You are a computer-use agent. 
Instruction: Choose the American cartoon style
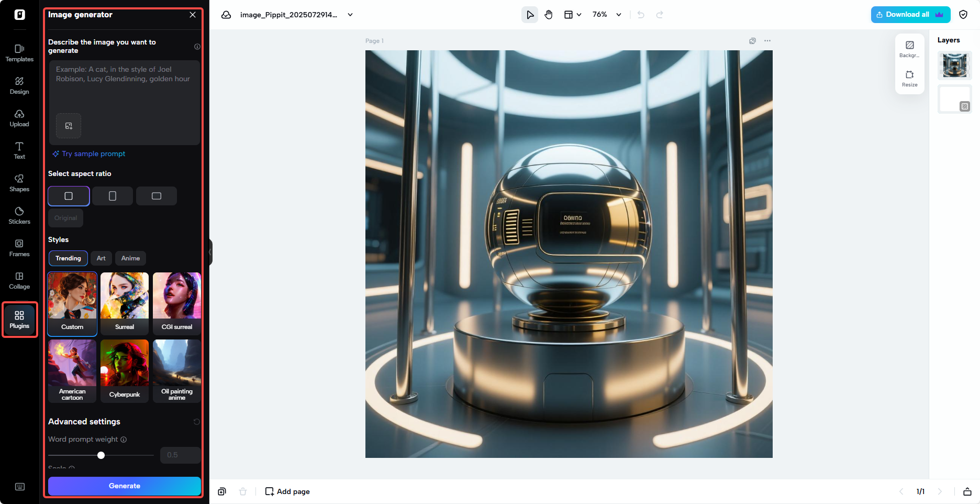[72, 371]
